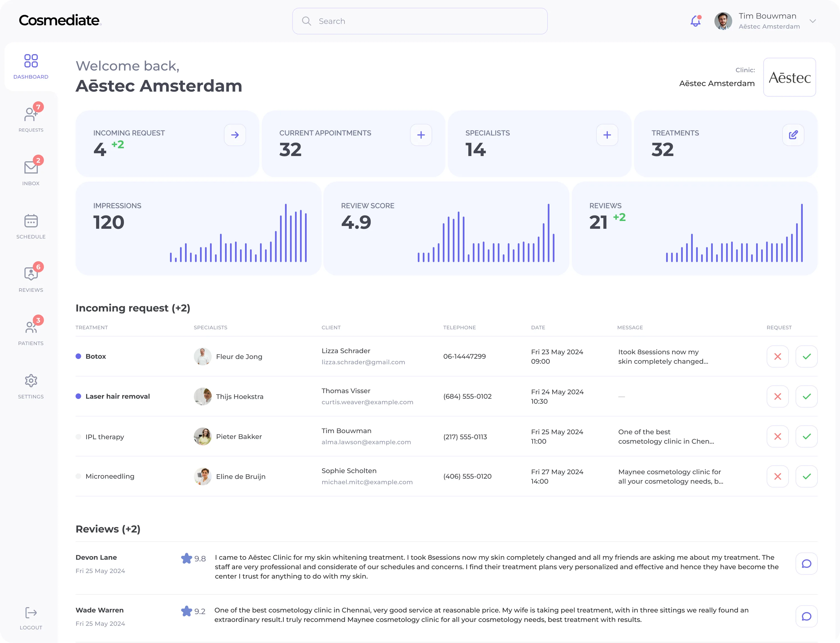Click email curtis.weaver@example.com

pyautogui.click(x=367, y=402)
